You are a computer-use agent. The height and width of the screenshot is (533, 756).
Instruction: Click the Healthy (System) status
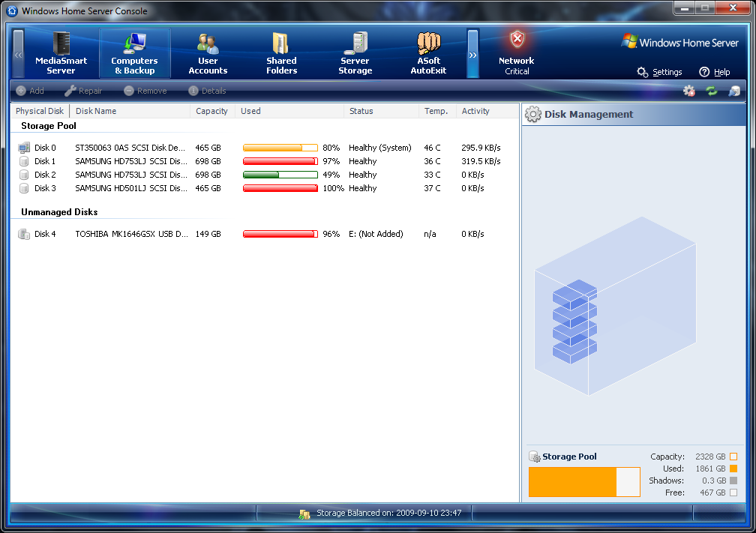pos(380,148)
